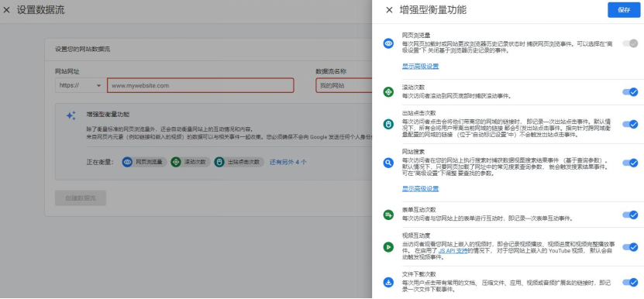Click the 正在衡量 label
This screenshot has width=644, height=299.
coord(100,162)
